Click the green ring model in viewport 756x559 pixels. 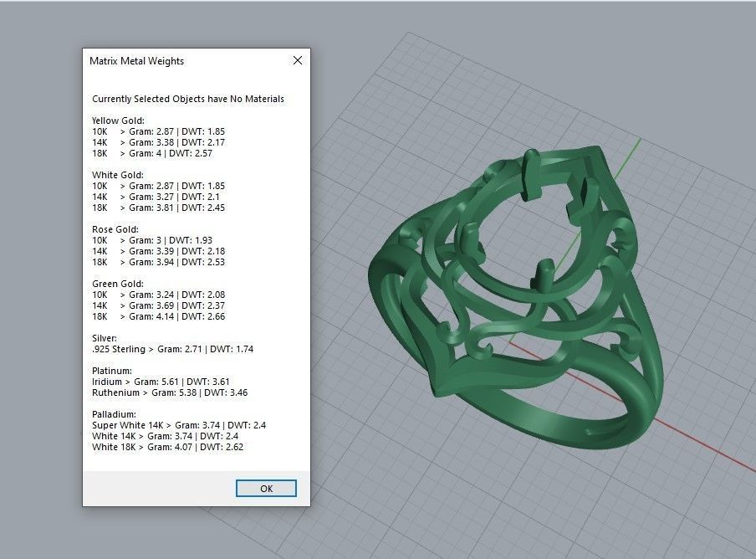pos(516,299)
